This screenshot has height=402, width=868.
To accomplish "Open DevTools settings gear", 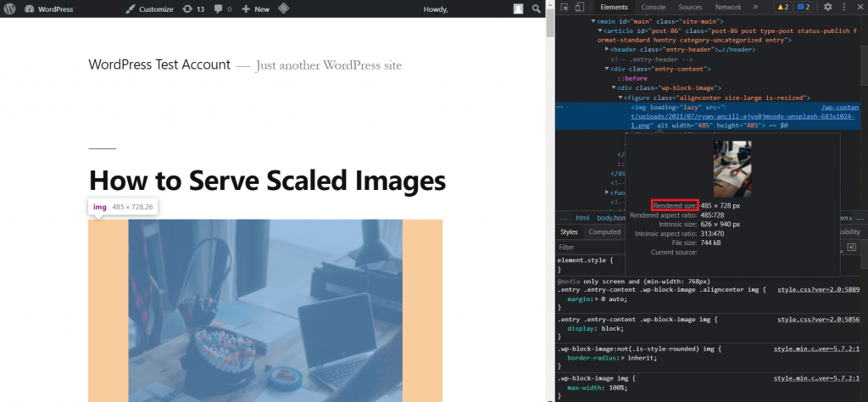I will pos(828,7).
